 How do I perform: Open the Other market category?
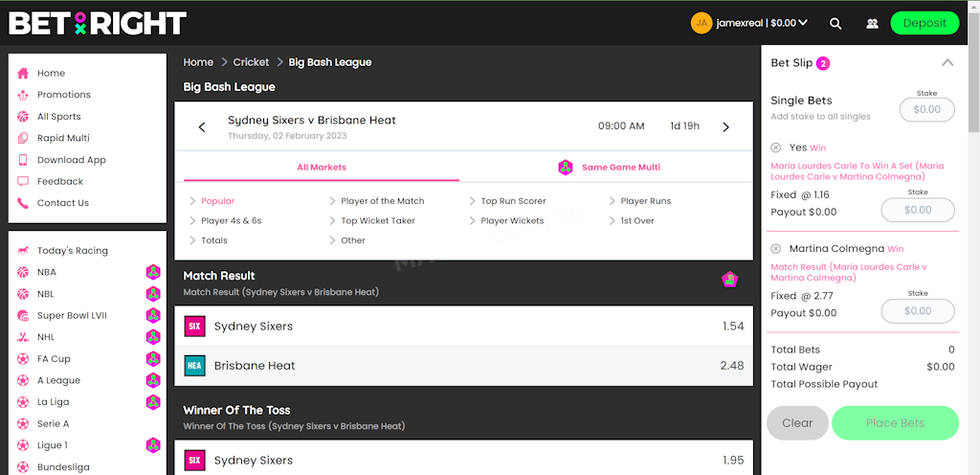point(347,240)
